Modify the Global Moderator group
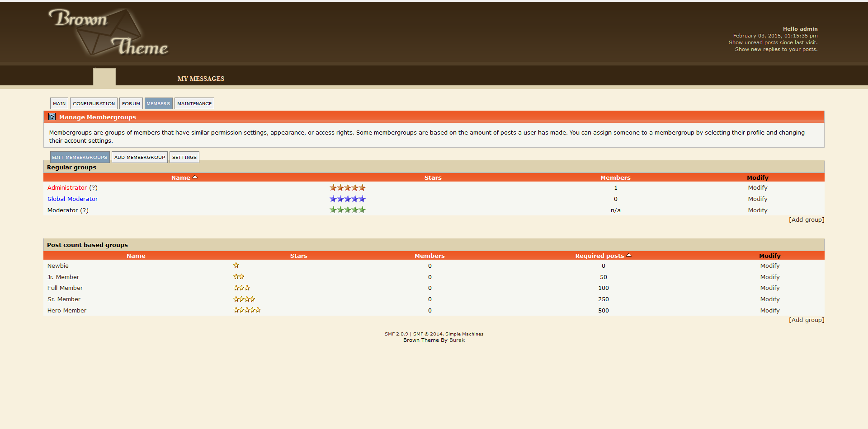 [757, 199]
